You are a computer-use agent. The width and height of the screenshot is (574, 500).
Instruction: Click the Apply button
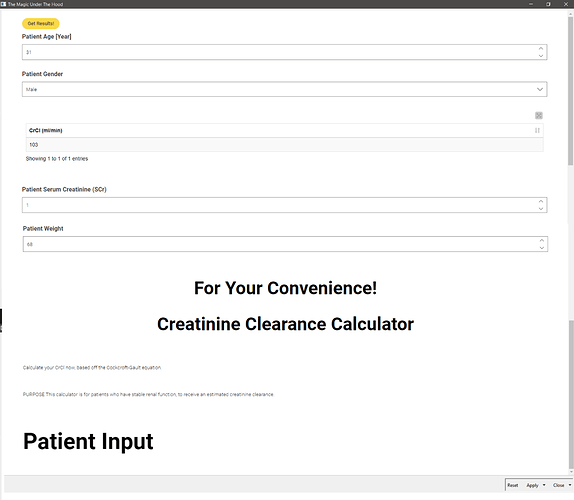pos(532,485)
